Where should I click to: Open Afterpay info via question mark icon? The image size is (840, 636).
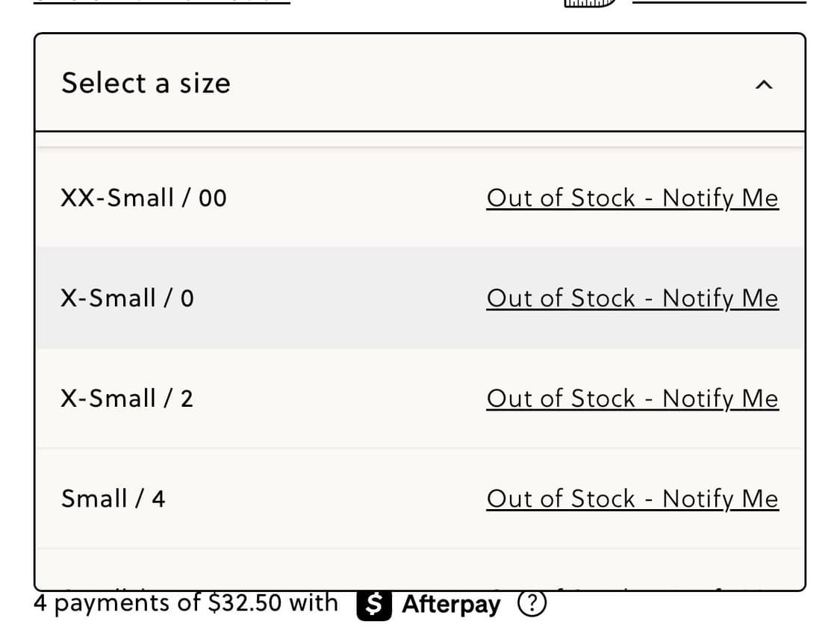click(532, 603)
